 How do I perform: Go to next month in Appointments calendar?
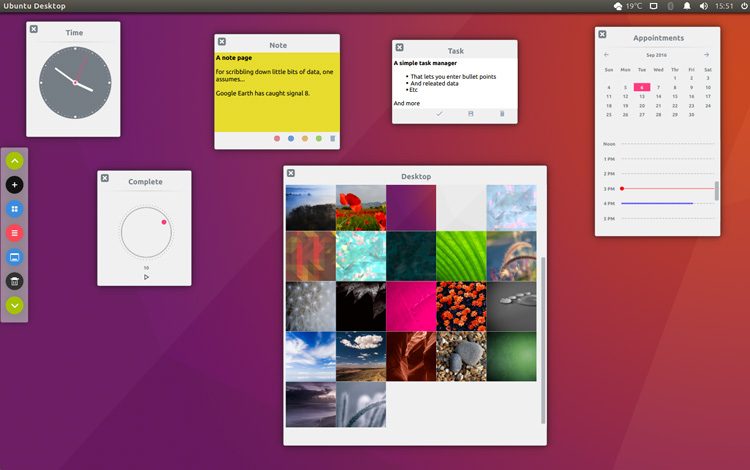point(707,55)
